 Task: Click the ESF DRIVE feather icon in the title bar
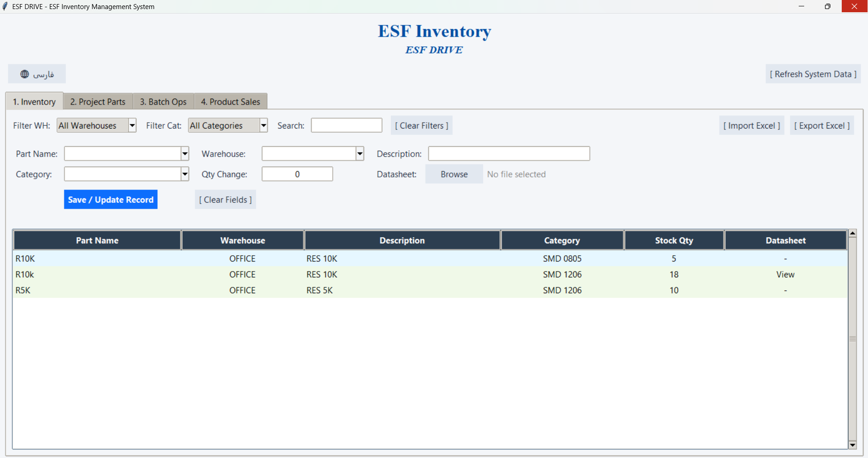(x=5, y=6)
